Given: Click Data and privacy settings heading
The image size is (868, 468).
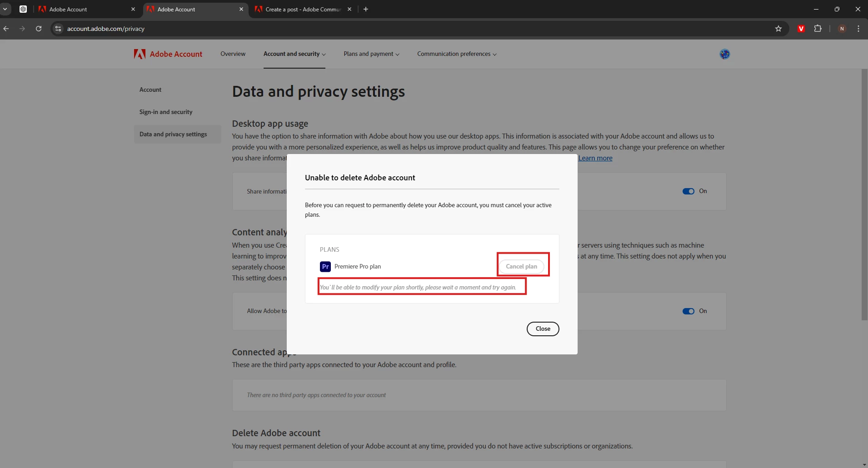Looking at the screenshot, I should (x=319, y=92).
